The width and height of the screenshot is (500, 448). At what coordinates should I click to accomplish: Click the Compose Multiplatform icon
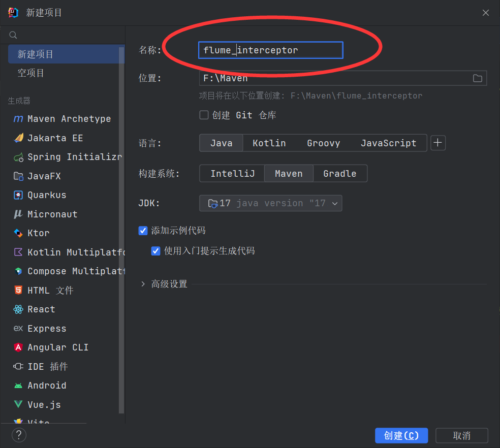click(x=18, y=271)
